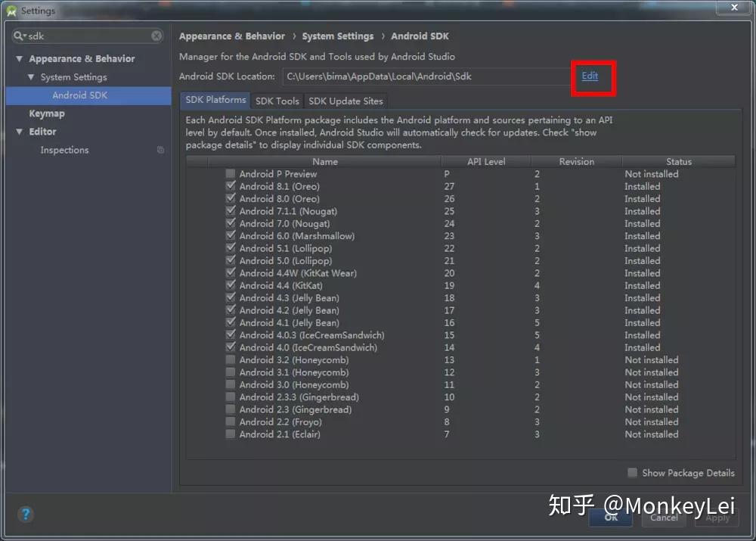Viewport: 756px width, 541px height.
Task: Select Android 2.3 (Gingerbread) row name
Action: [296, 409]
